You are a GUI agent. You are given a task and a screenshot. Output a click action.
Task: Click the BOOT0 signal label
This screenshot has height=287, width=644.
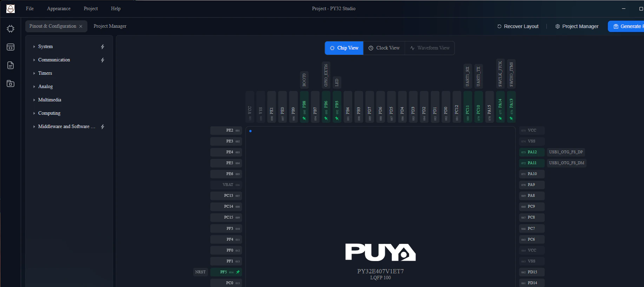click(x=304, y=80)
